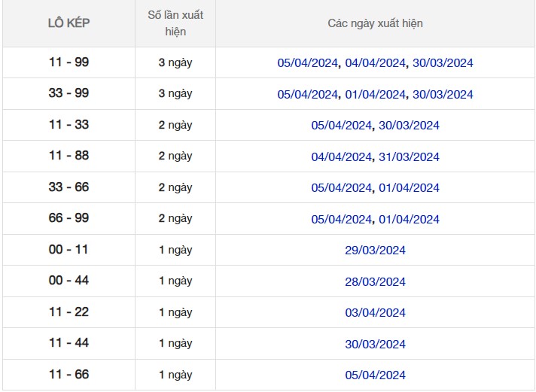
Task: Click 30/03/2024 date in the 11 - 99 row
Action: point(443,63)
